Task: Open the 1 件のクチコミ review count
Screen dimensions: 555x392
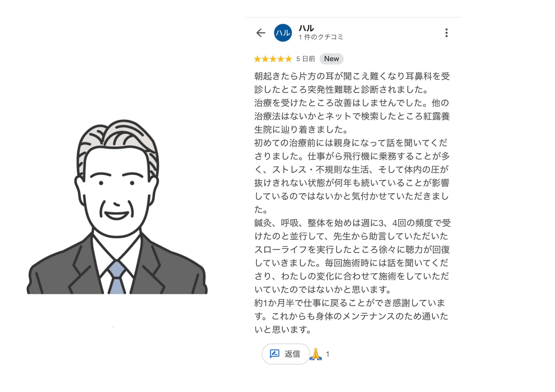Action: [321, 37]
